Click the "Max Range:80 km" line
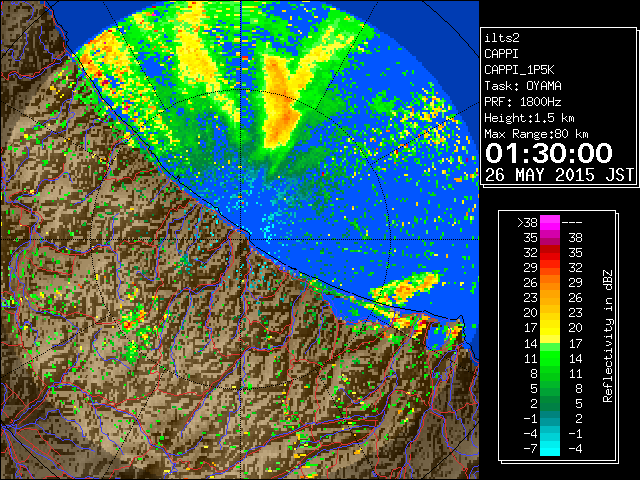The image size is (640, 480). [x=536, y=134]
